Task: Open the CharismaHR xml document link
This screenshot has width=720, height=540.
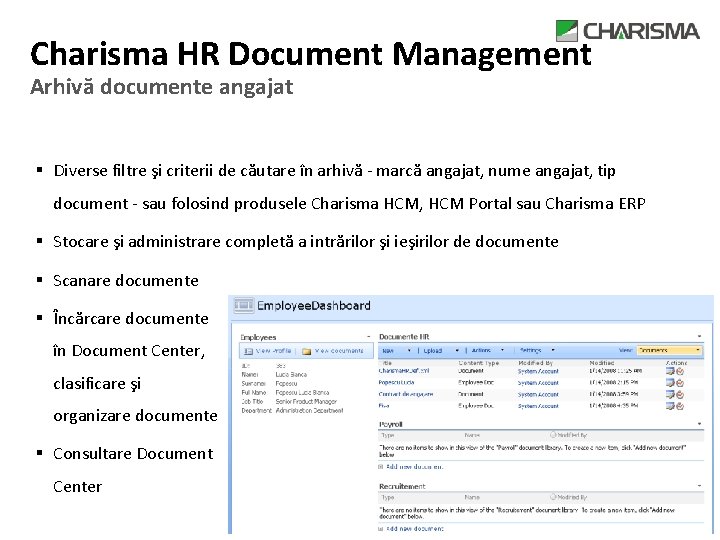Action: (x=404, y=371)
